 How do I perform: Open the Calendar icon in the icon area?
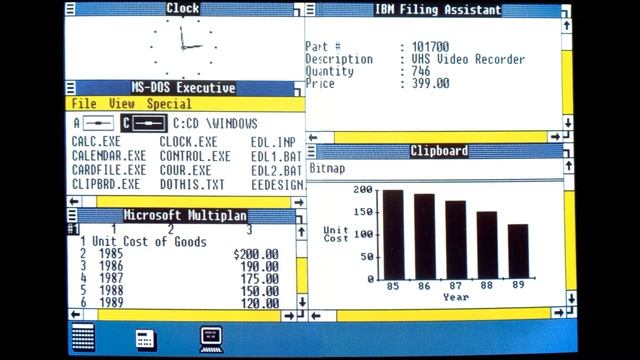point(83,337)
